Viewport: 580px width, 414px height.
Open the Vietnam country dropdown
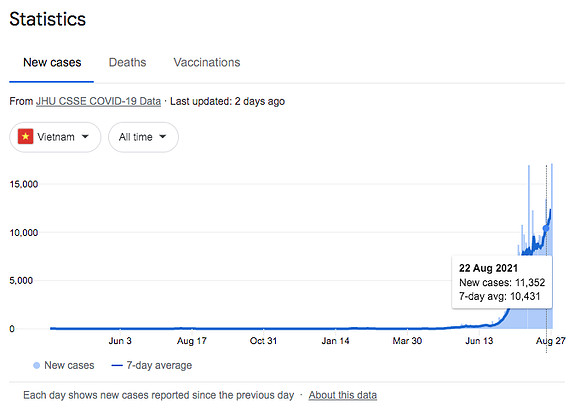tap(55, 137)
